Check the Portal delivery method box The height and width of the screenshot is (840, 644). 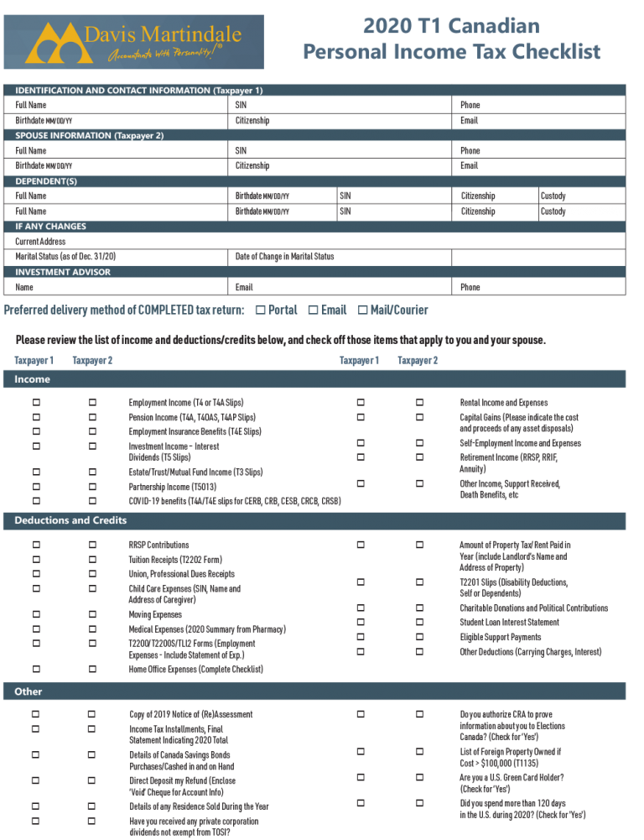[260, 310]
